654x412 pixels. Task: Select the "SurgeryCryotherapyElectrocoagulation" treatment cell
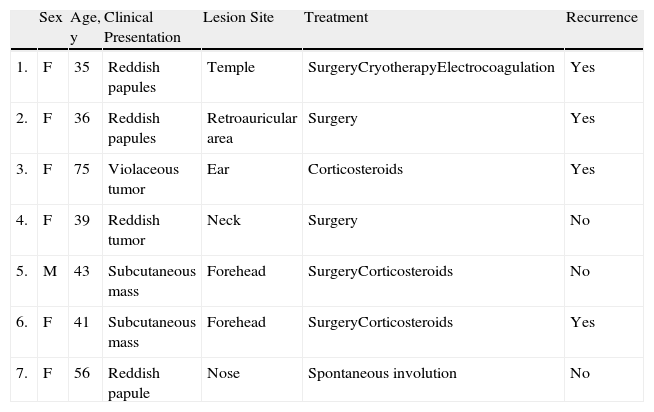click(x=433, y=67)
